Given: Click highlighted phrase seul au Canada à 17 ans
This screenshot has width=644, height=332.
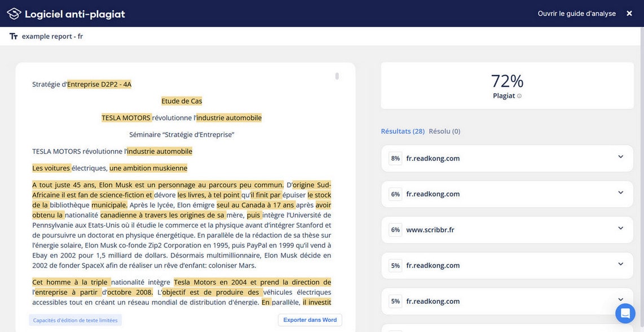Looking at the screenshot, I should click(255, 204).
